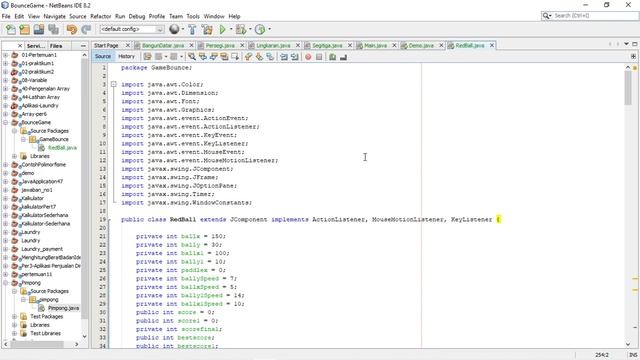The image size is (640, 360).
Task: Switch to the Segitiga.java tab
Action: 327,45
